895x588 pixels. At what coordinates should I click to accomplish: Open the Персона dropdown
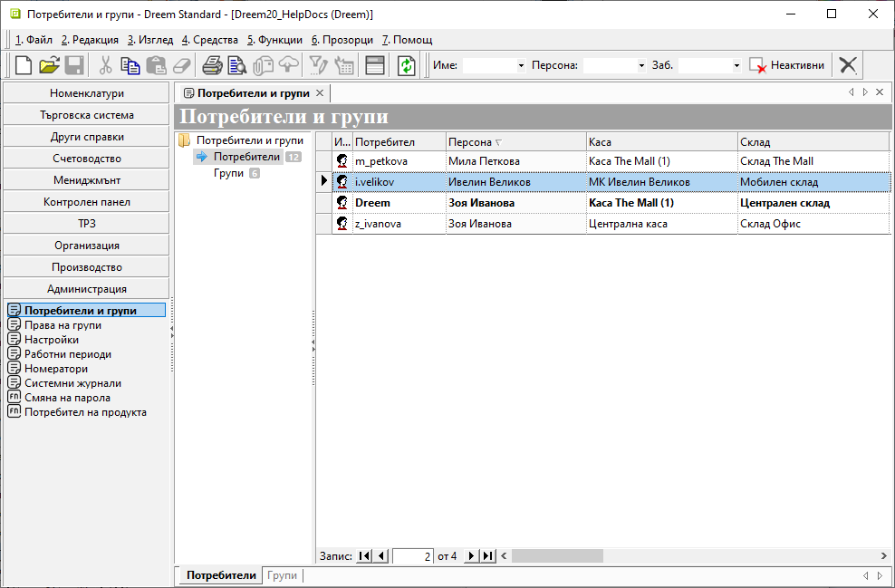coord(641,66)
